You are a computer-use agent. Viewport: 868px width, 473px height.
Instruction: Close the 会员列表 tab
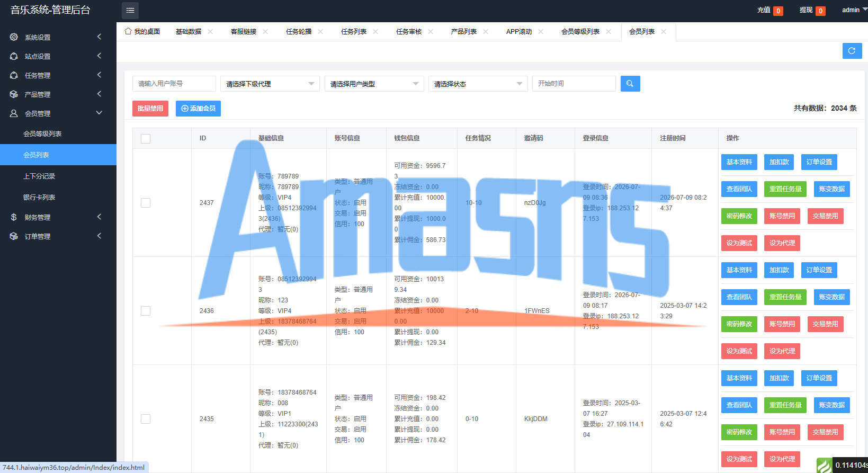pos(664,32)
